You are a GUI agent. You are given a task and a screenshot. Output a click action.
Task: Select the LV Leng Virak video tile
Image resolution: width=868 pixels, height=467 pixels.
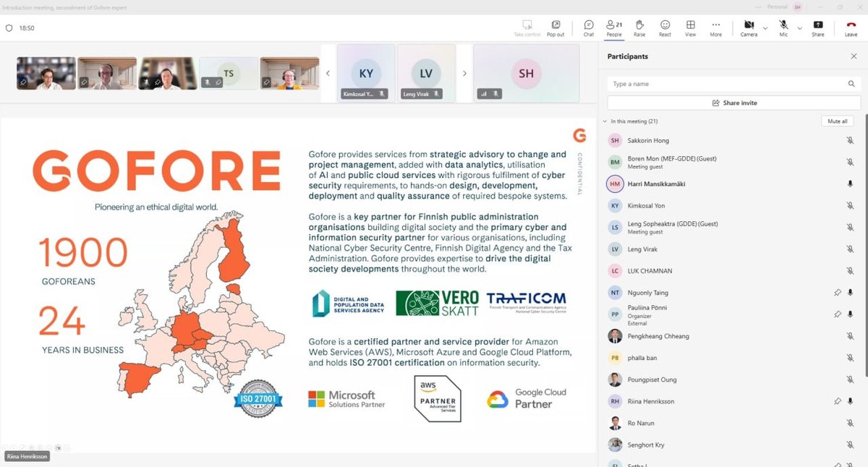tap(426, 72)
